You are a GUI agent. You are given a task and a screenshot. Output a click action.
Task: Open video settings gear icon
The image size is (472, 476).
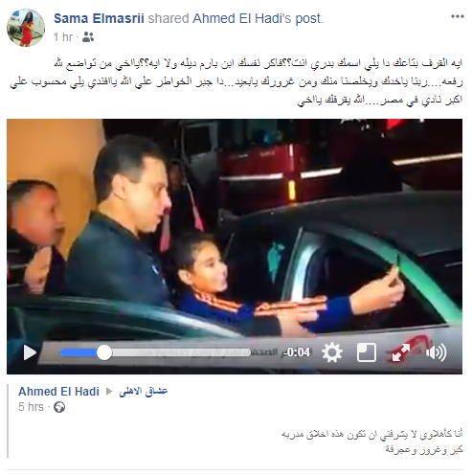pyautogui.click(x=332, y=352)
